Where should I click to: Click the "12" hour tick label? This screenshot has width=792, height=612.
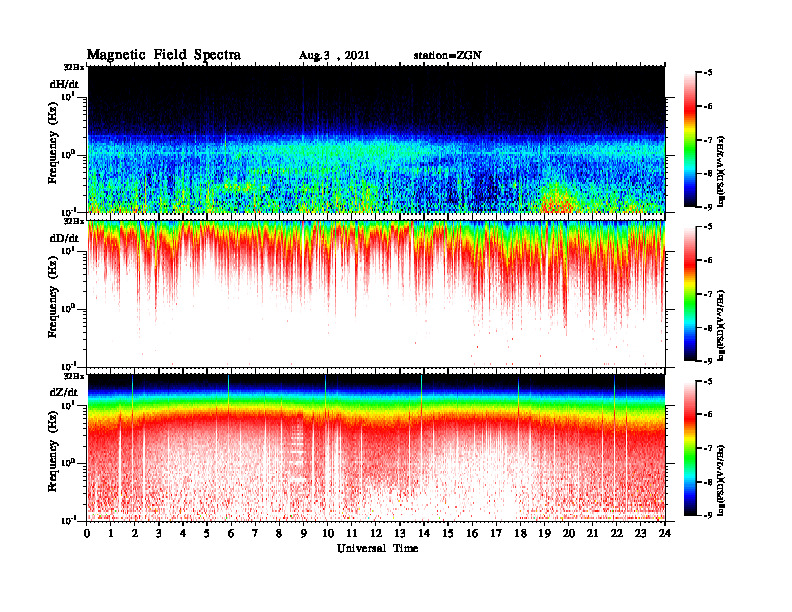coord(376,533)
